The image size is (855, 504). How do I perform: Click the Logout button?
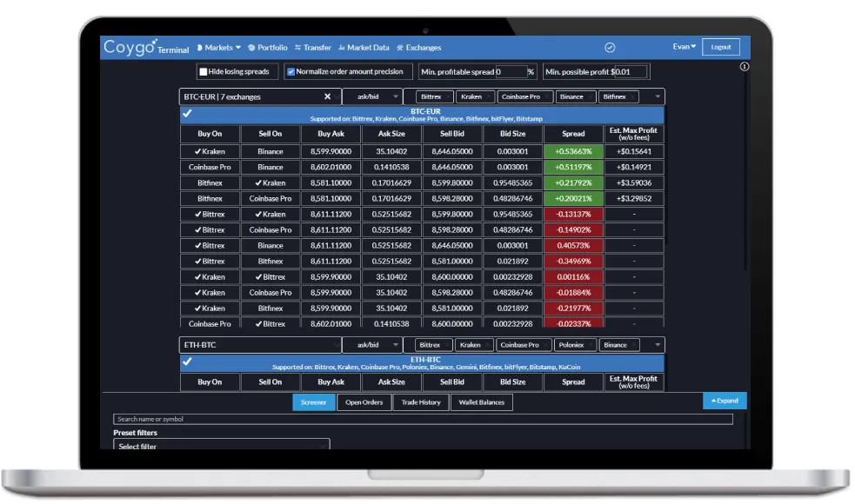pos(720,47)
